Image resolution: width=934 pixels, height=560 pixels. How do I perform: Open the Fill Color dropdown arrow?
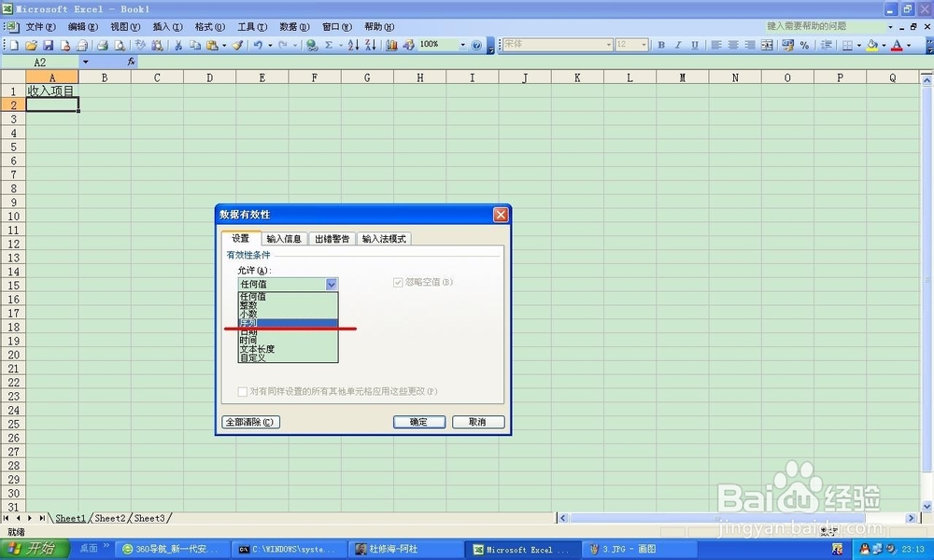pos(884,45)
